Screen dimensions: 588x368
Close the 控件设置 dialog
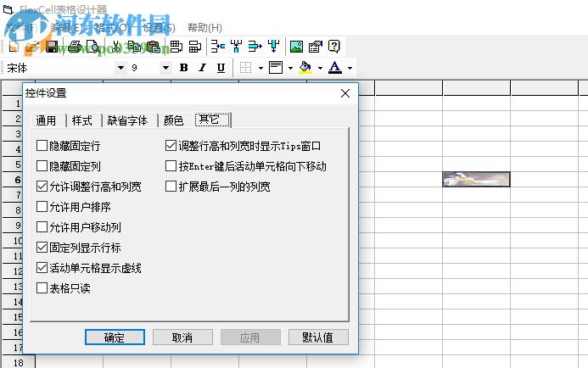point(345,93)
